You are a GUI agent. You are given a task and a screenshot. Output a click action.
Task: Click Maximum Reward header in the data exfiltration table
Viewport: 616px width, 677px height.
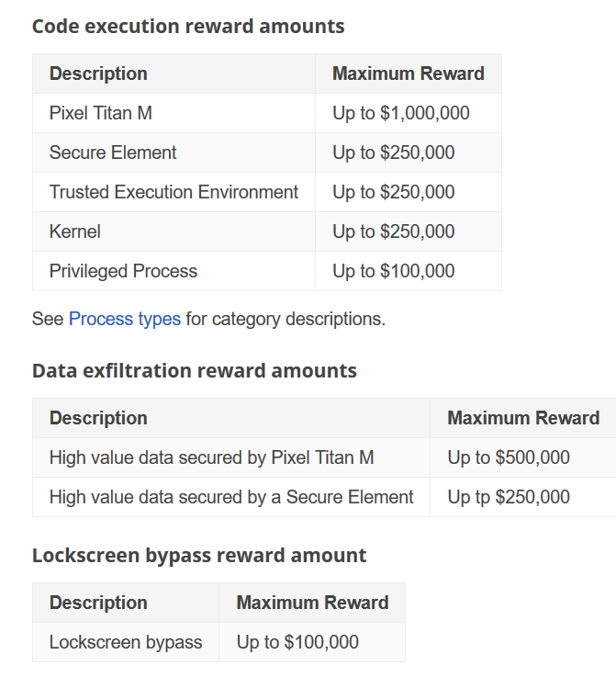523,418
